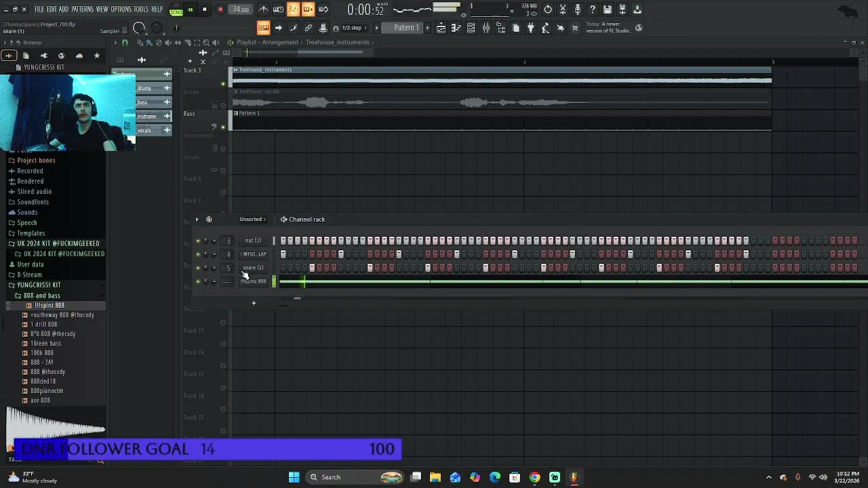Toggle blend recording overdub button

click(x=308, y=9)
